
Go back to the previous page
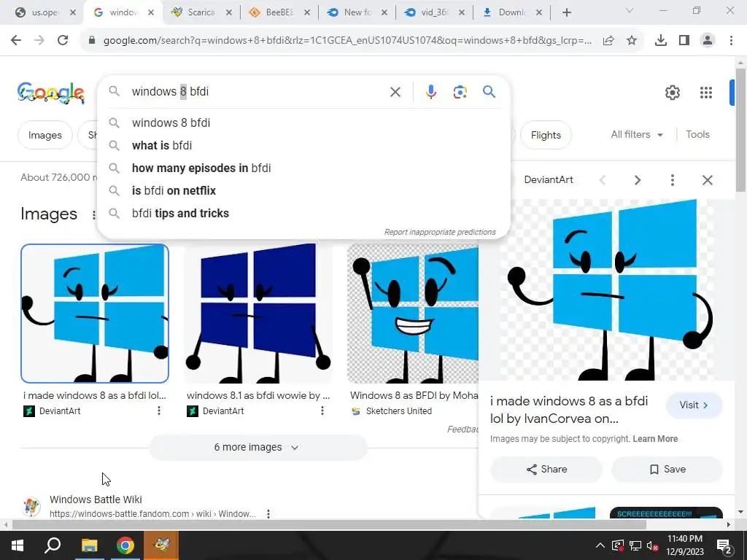click(x=16, y=41)
